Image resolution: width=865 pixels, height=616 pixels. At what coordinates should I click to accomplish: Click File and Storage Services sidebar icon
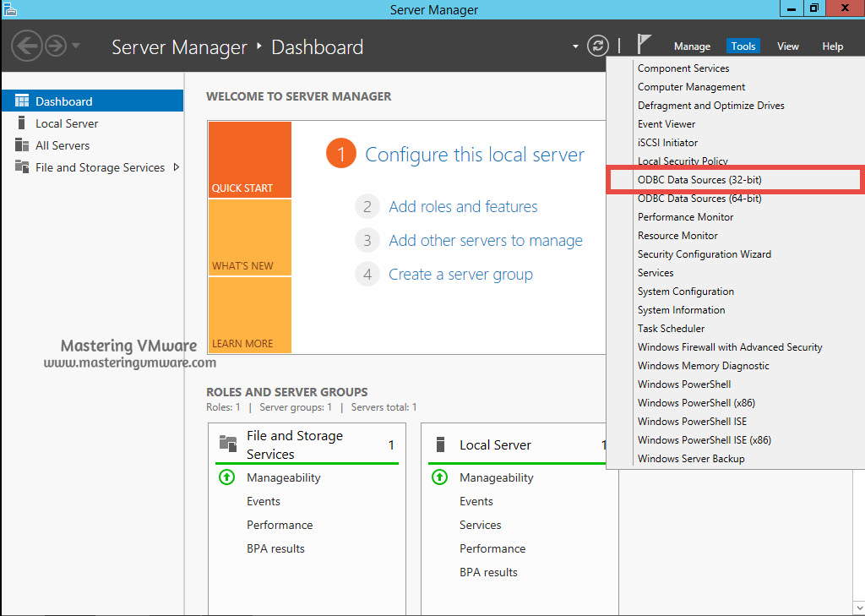22,166
